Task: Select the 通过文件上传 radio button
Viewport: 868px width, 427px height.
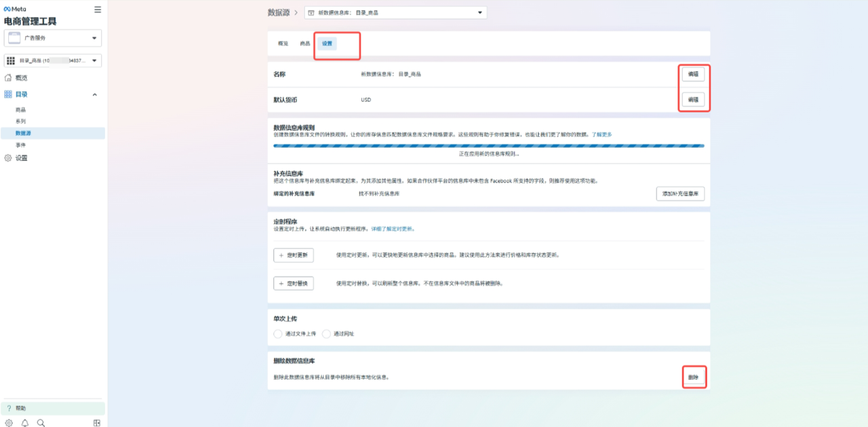Action: point(277,334)
